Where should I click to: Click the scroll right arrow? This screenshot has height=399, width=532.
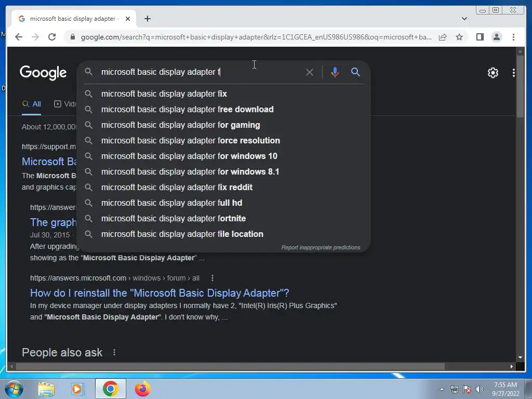pyautogui.click(x=512, y=366)
